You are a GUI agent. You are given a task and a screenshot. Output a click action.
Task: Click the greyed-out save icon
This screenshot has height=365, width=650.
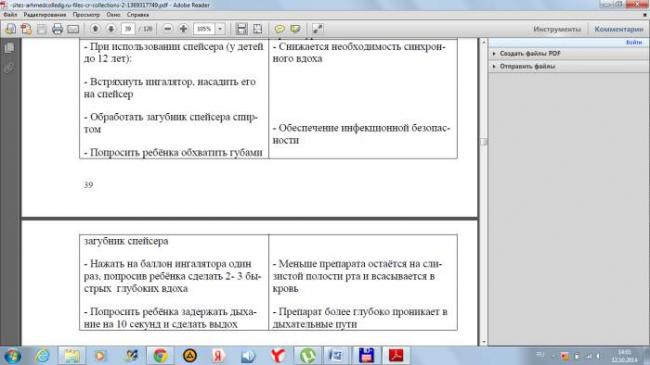(42, 29)
